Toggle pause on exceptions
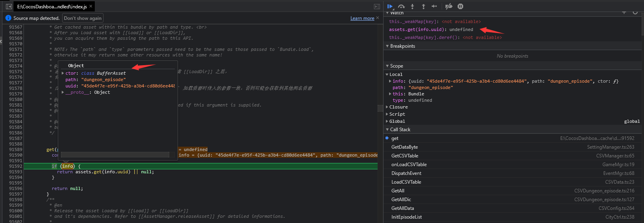This screenshot has height=223, width=644. coord(460,6)
